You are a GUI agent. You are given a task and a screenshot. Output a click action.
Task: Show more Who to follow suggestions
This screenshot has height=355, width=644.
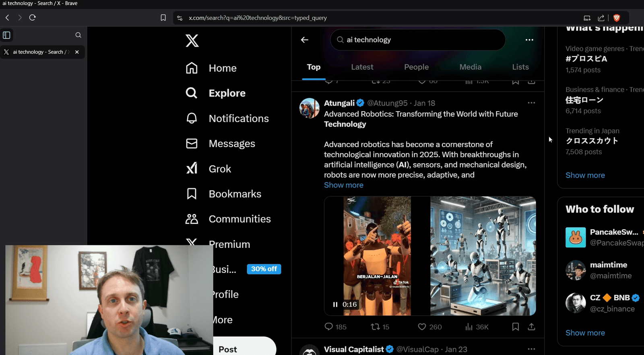pyautogui.click(x=585, y=333)
